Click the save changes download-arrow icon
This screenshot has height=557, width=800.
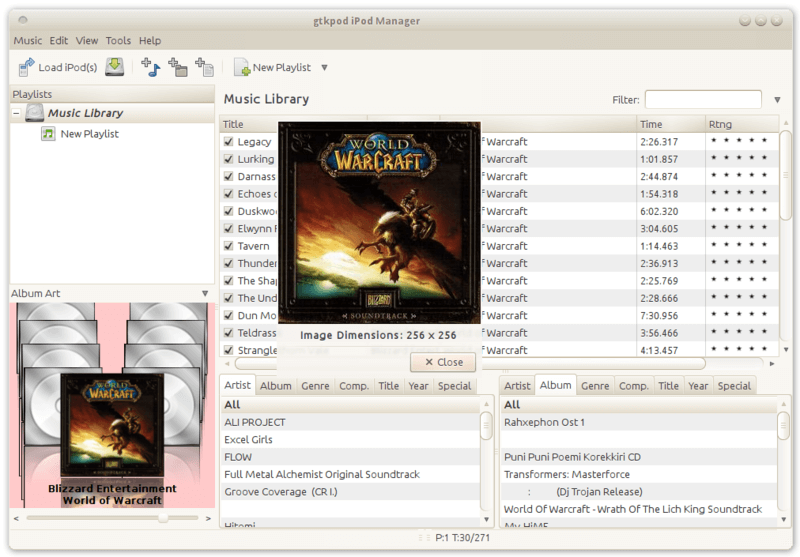(x=115, y=67)
